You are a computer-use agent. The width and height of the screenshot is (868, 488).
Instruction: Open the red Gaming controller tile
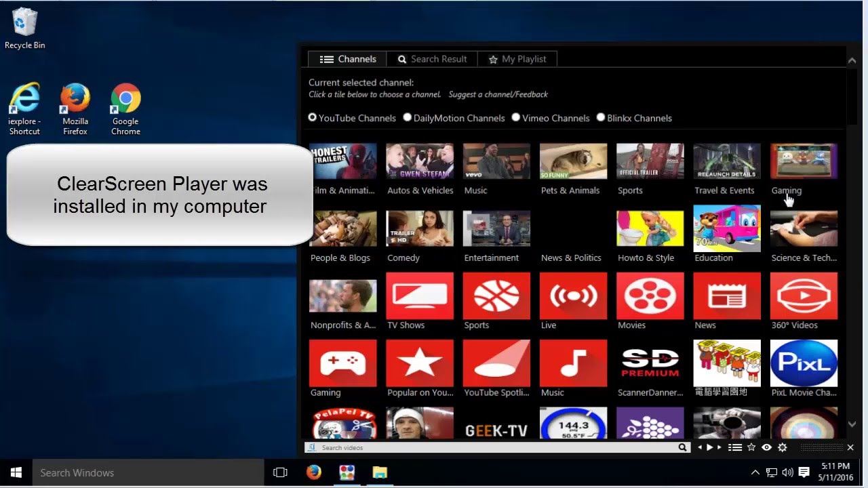click(x=342, y=363)
